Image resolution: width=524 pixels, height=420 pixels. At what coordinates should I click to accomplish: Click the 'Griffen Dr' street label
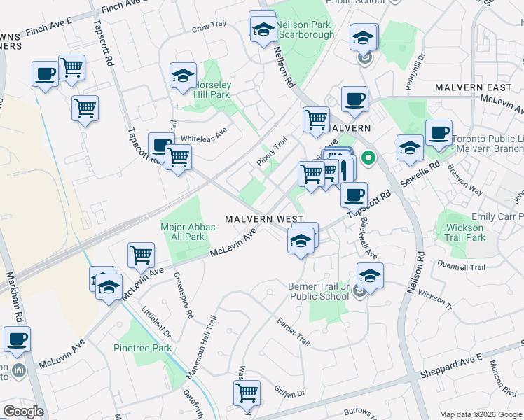click(x=289, y=392)
